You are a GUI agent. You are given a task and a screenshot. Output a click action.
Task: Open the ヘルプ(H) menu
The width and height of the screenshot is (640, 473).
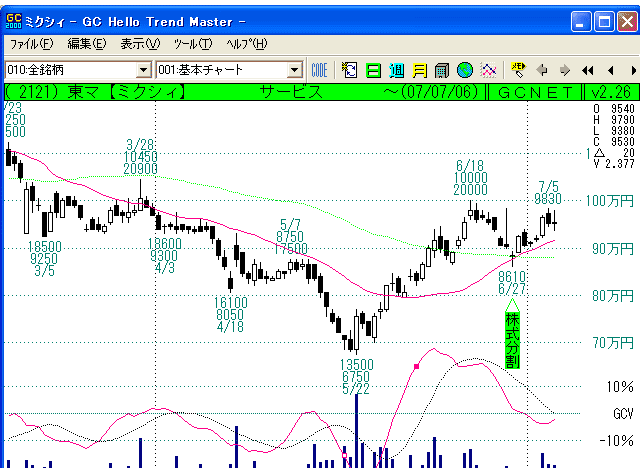coord(247,44)
